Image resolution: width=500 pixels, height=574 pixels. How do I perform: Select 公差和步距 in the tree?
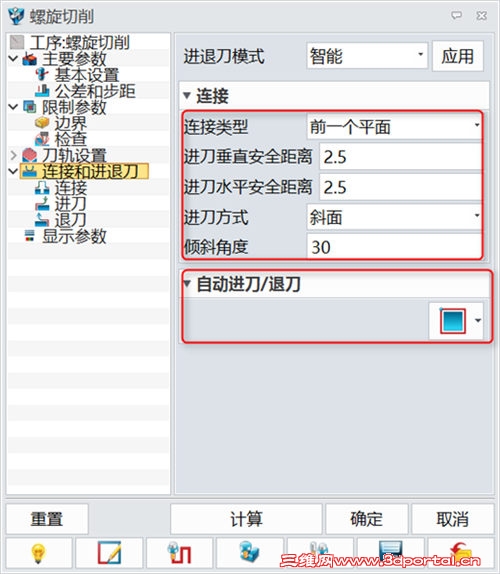pos(95,91)
